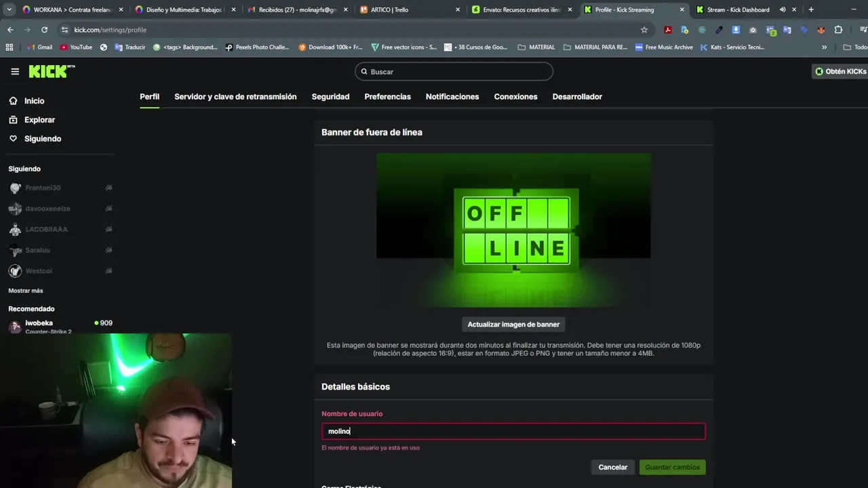Open Google Translate extension icon
Screen dimensions: 868x488
pyautogui.click(x=787, y=30)
